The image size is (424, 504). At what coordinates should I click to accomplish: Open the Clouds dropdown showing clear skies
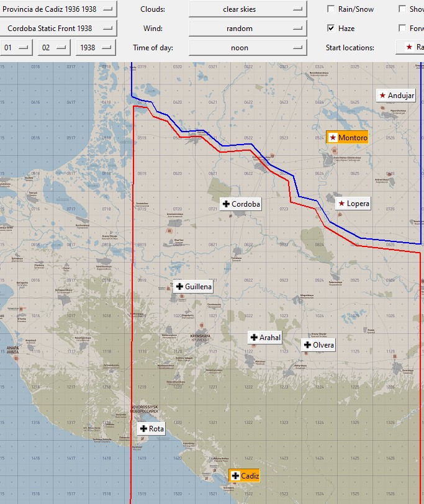(x=248, y=9)
